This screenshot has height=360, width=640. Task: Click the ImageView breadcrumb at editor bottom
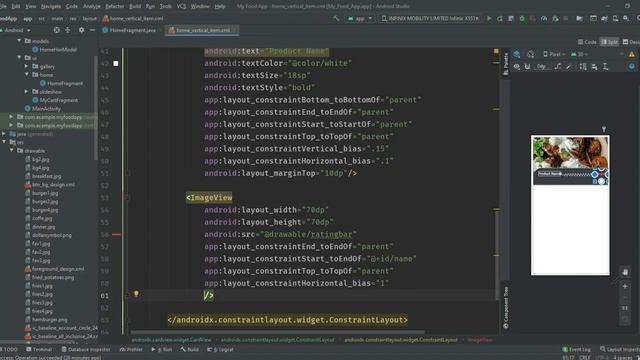(x=480, y=340)
